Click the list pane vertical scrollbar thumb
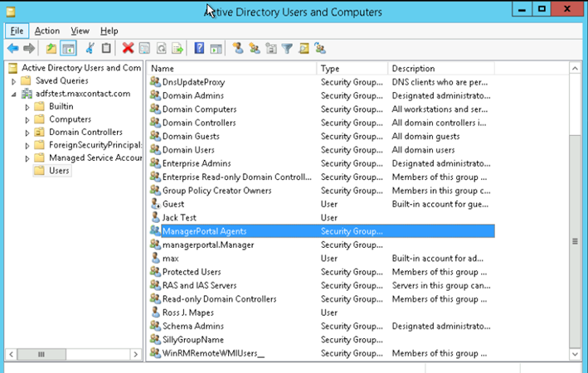The width and height of the screenshot is (588, 373). [x=575, y=241]
